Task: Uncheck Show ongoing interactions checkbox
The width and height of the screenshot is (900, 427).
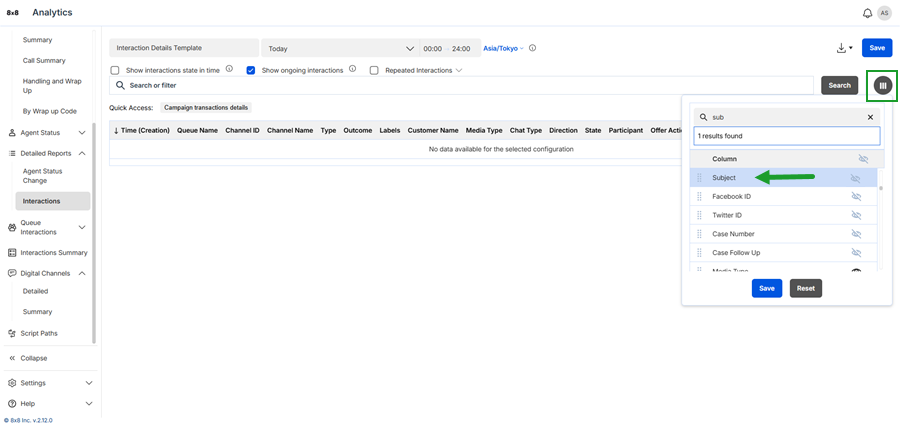Action: click(251, 71)
